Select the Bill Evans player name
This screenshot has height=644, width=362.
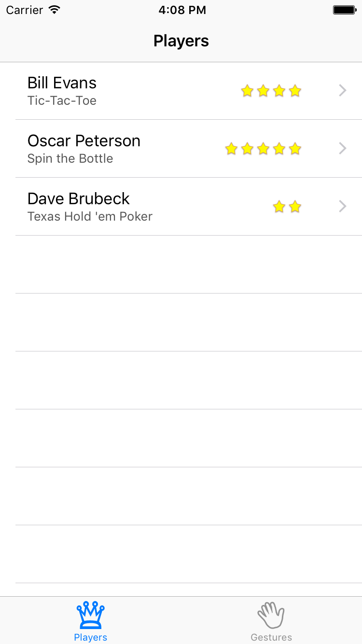tap(62, 83)
